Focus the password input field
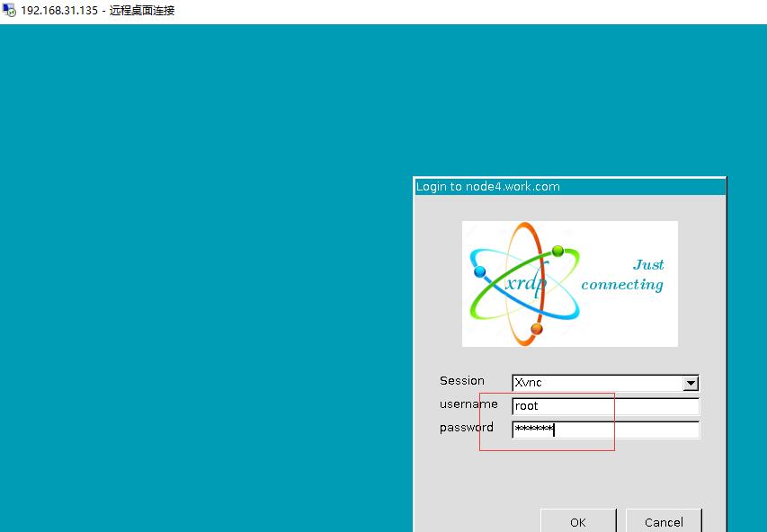This screenshot has width=767, height=532. pos(605,430)
